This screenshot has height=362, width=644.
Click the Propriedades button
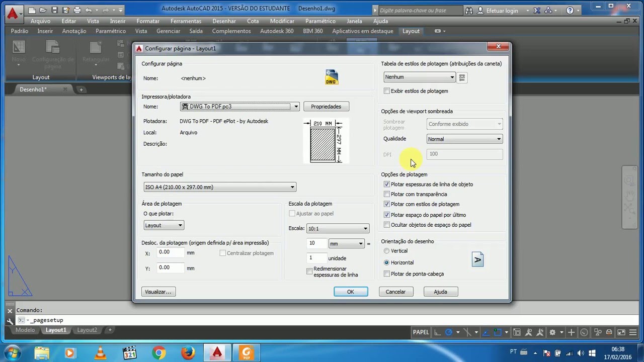coord(326,107)
